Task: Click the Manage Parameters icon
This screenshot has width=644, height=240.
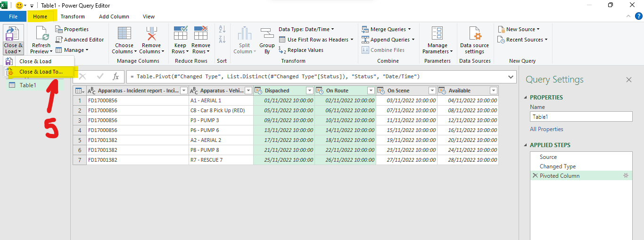Action: (x=438, y=34)
